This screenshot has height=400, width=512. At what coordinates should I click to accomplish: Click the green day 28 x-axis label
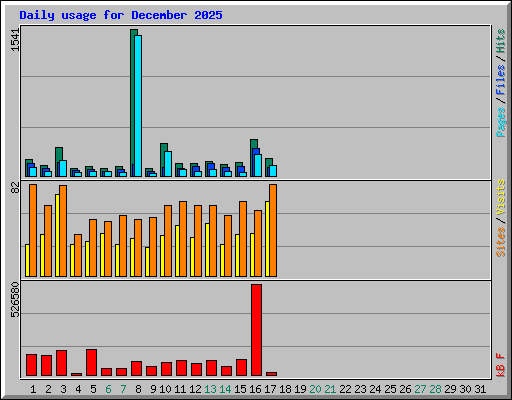pos(435,389)
